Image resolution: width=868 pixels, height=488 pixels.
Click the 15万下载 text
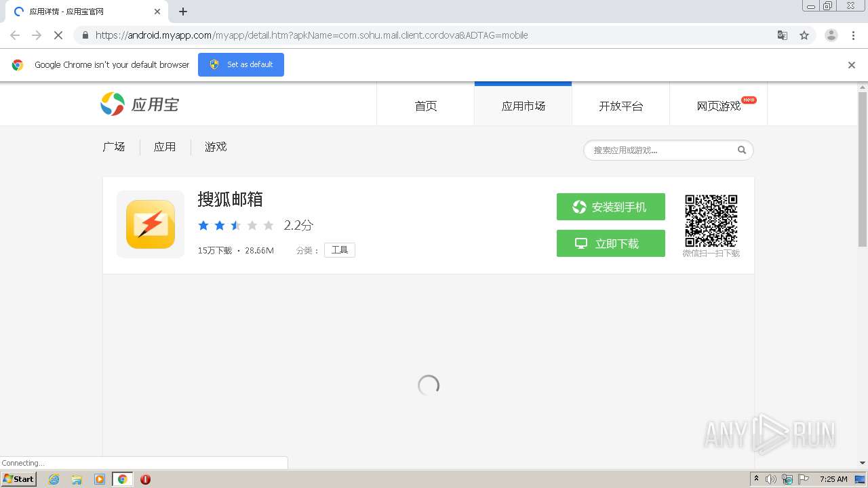point(215,251)
